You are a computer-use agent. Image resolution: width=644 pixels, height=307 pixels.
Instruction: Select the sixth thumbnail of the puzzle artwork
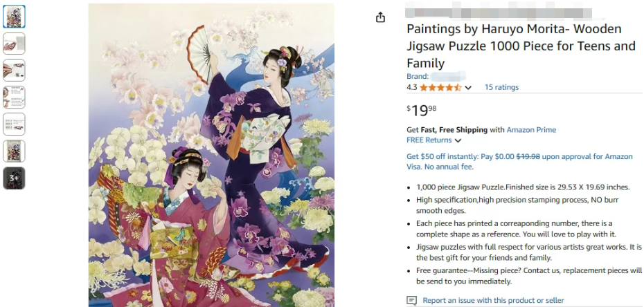(14, 151)
